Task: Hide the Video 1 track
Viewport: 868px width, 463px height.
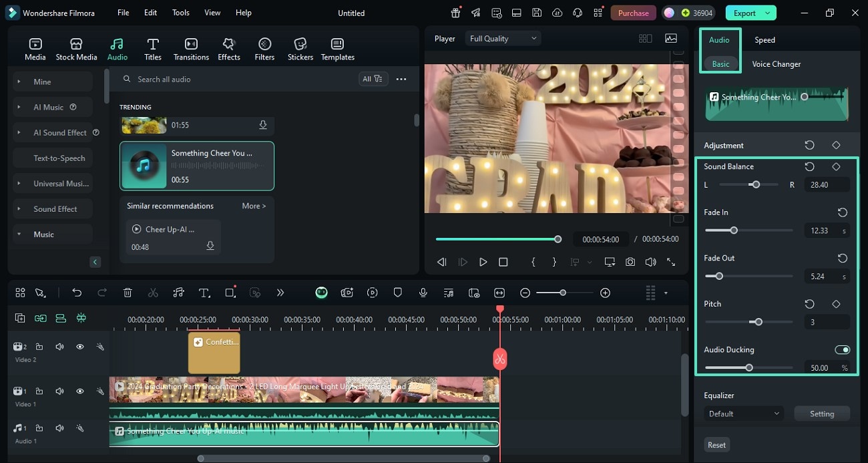Action: [79, 391]
